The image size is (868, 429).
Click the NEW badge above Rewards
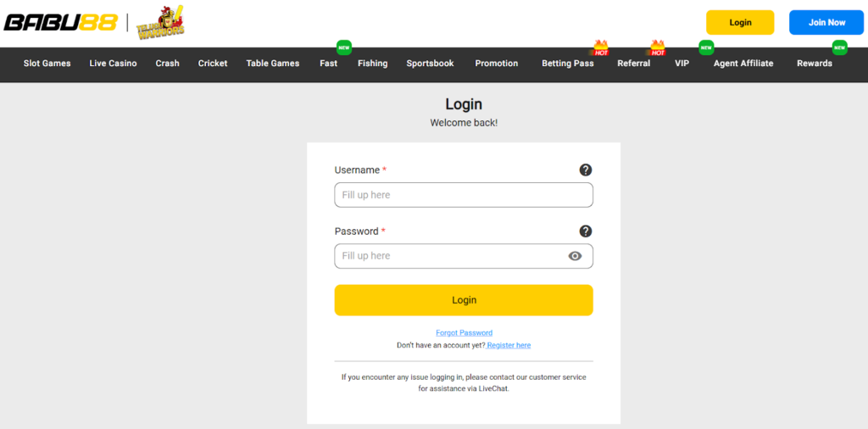point(839,47)
